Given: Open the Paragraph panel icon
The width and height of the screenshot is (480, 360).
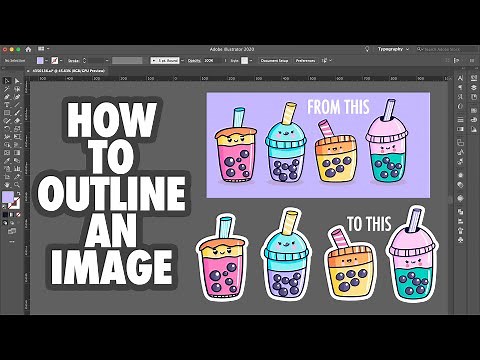Looking at the screenshot, I should 460,88.
